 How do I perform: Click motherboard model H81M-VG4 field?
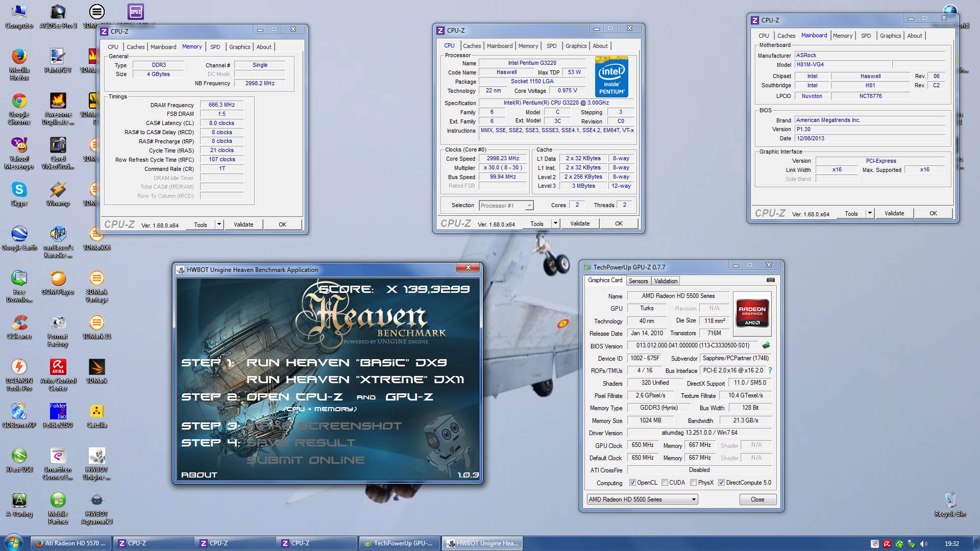(842, 65)
